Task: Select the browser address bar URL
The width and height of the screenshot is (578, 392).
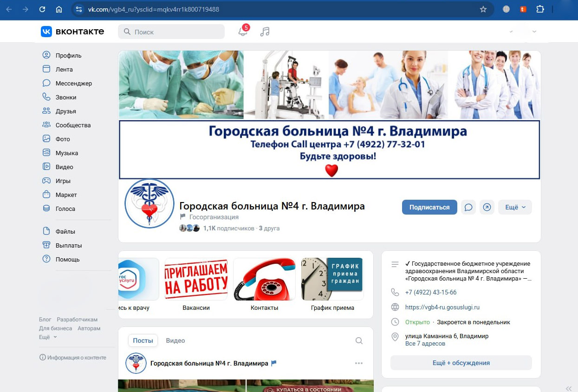Action: pos(154,9)
